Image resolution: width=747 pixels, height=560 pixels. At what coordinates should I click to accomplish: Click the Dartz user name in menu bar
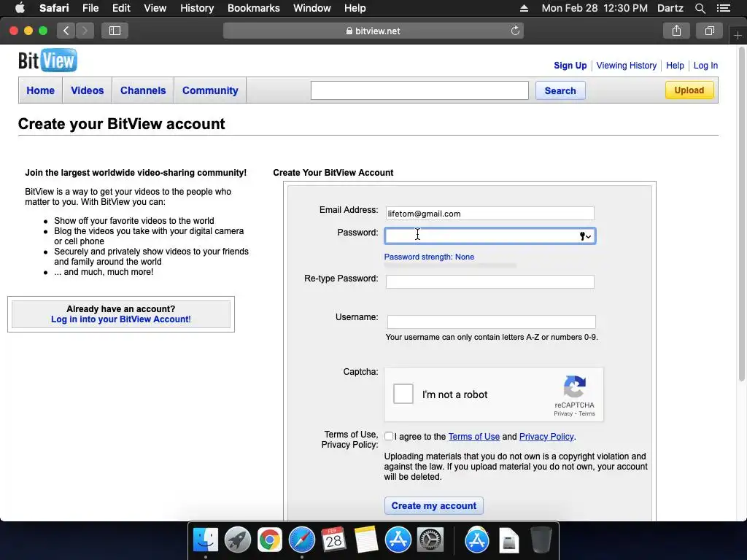[670, 8]
